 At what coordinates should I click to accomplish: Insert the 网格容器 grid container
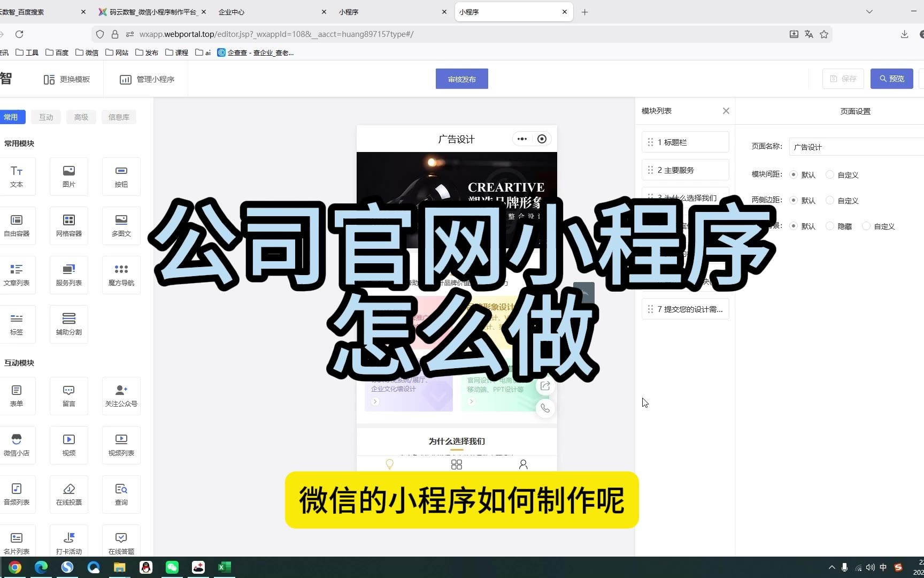tap(69, 226)
